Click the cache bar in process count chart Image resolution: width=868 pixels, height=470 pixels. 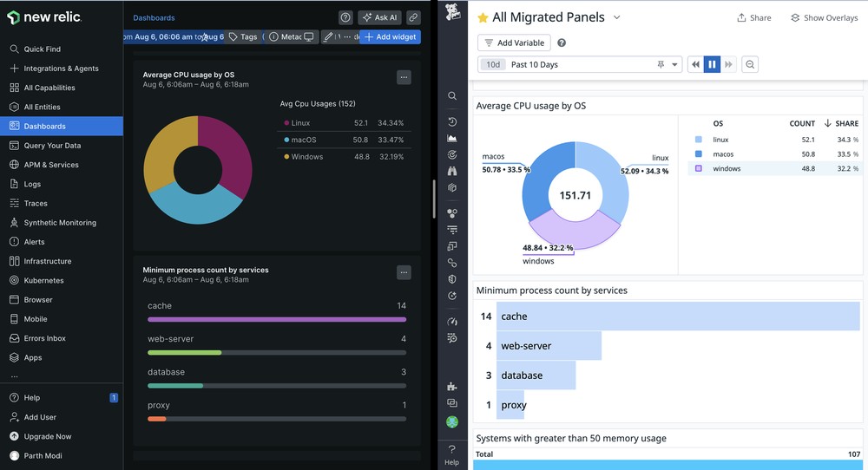[x=677, y=317]
